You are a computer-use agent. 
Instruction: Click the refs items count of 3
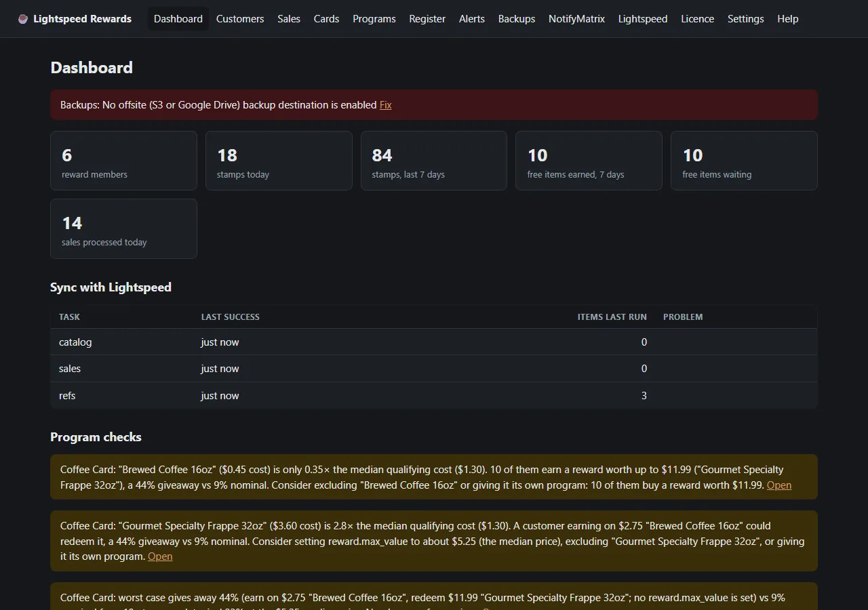click(x=644, y=396)
